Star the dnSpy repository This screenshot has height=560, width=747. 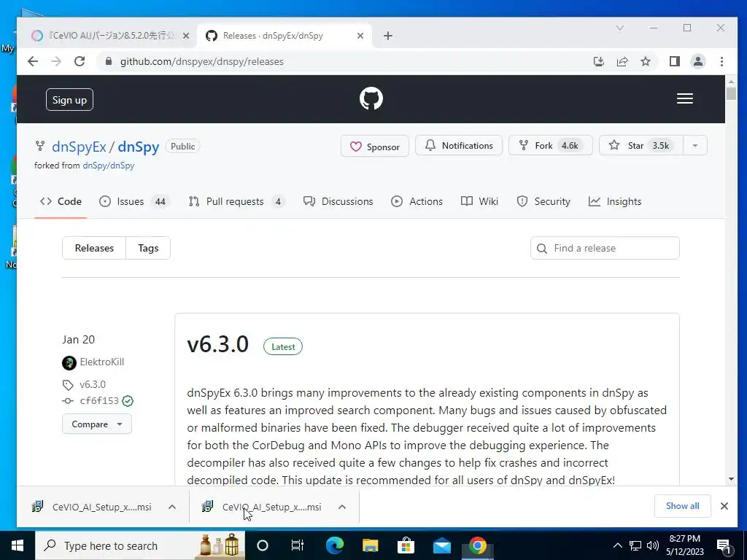coord(640,145)
